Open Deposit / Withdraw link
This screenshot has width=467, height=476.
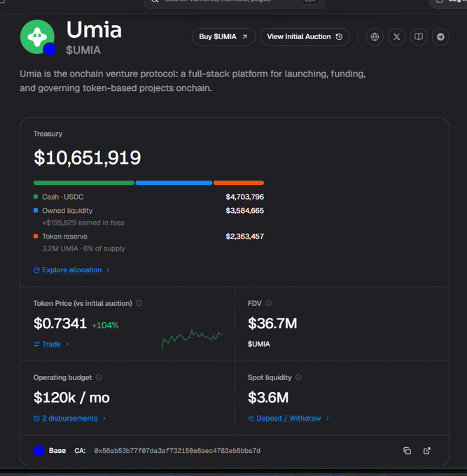pyautogui.click(x=288, y=418)
